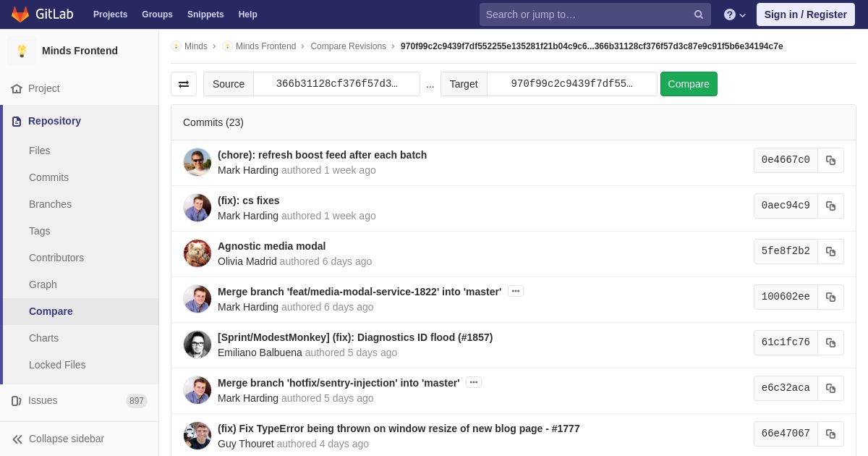Copy commit SHA 100602ee
868x456 pixels.
[830, 297]
